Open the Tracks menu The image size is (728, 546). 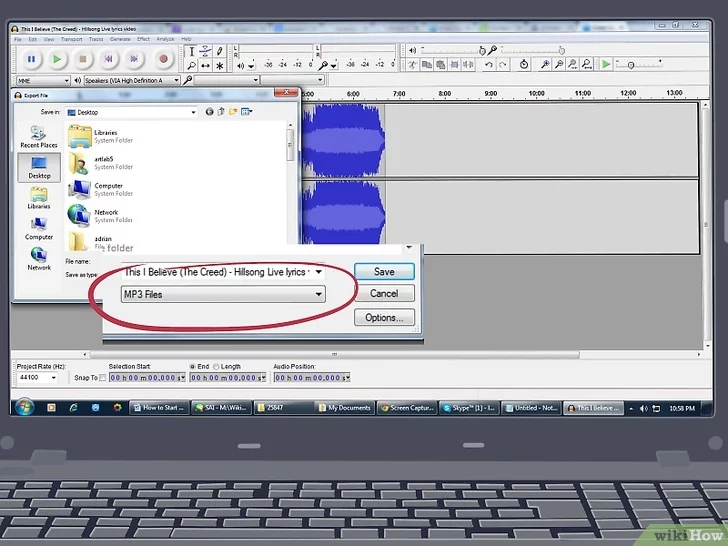98,39
